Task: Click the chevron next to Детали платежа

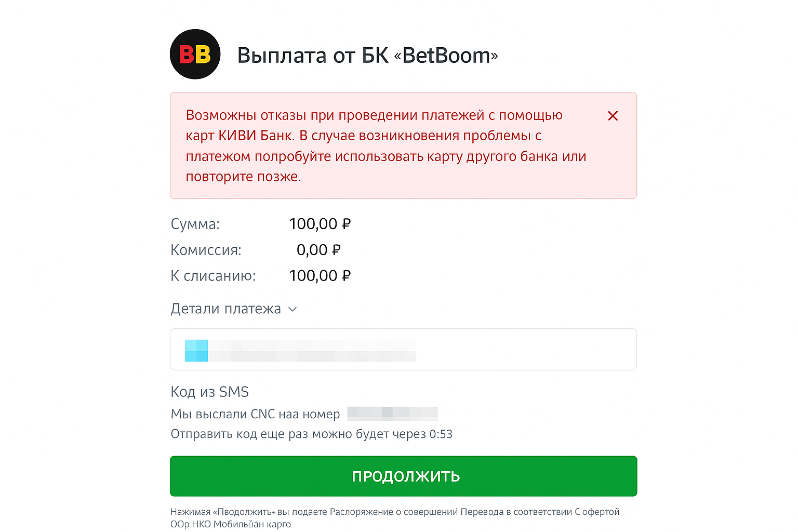Action: click(292, 309)
